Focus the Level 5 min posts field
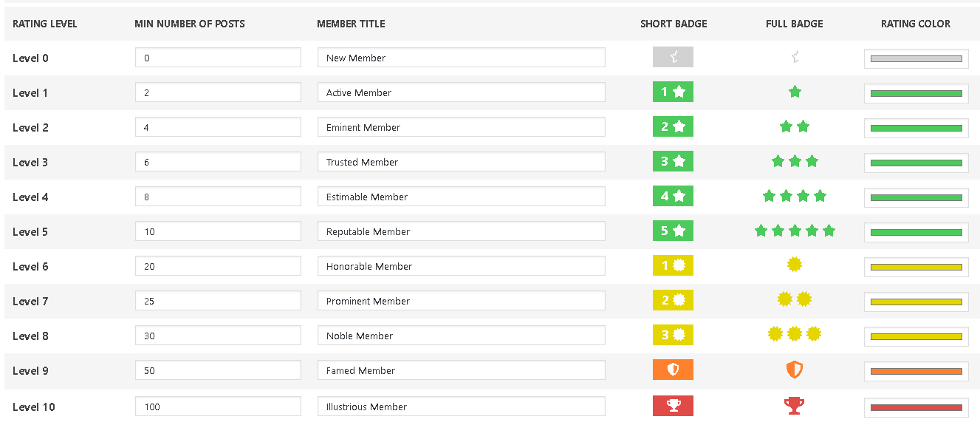The width and height of the screenshot is (980, 425). 218,231
